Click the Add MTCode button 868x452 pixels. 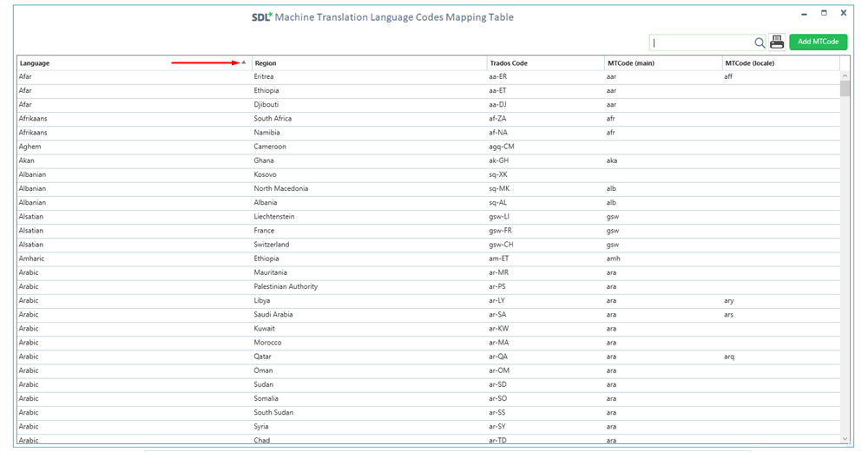click(x=819, y=42)
